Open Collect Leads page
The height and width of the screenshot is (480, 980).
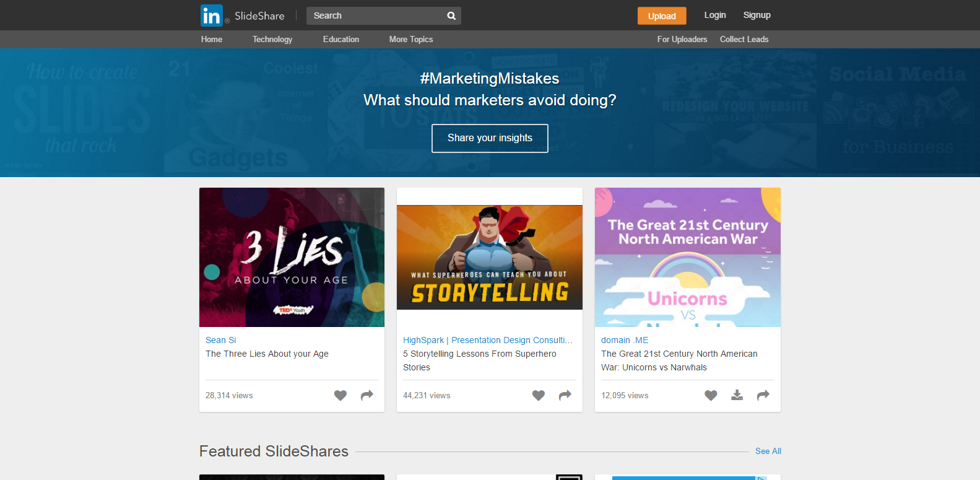(744, 39)
